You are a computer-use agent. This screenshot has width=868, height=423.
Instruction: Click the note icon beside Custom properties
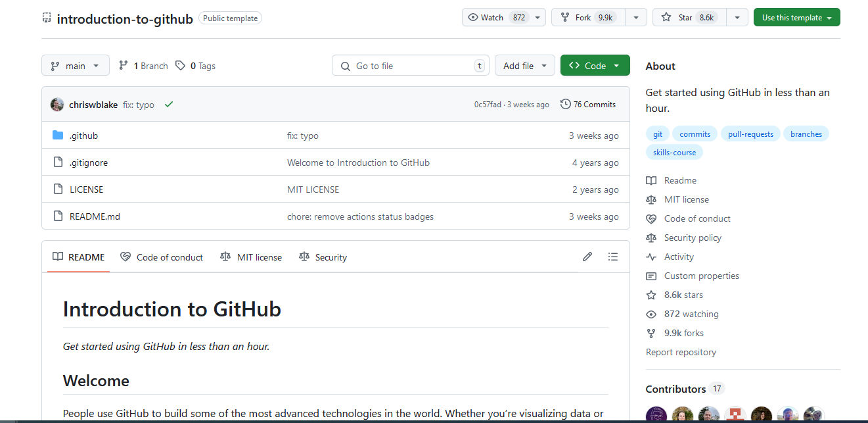(x=651, y=276)
